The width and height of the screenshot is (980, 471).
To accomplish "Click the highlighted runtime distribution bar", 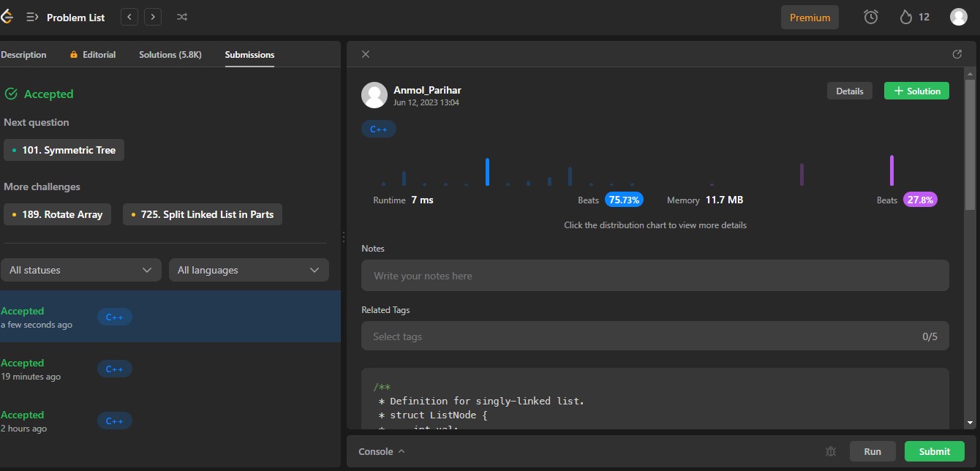I will (x=487, y=172).
